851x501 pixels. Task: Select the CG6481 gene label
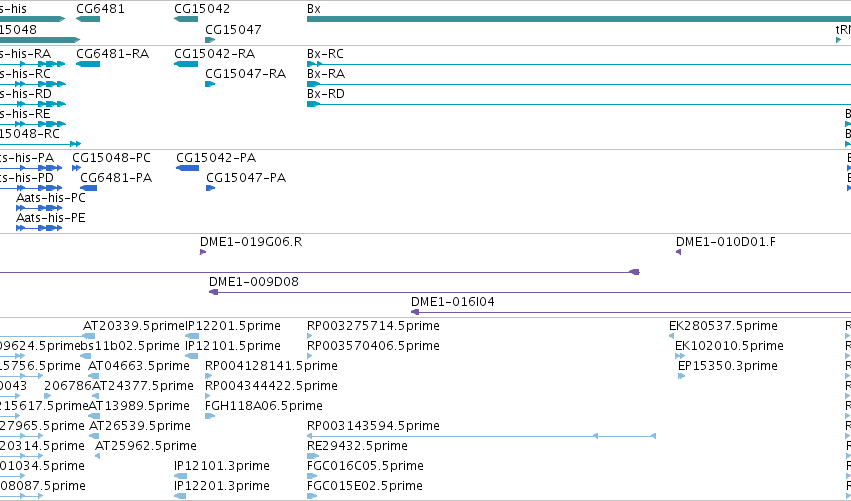(100, 9)
